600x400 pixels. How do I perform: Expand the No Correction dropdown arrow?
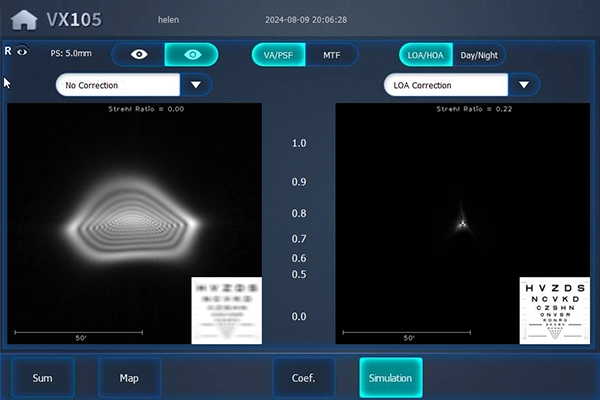pyautogui.click(x=196, y=85)
